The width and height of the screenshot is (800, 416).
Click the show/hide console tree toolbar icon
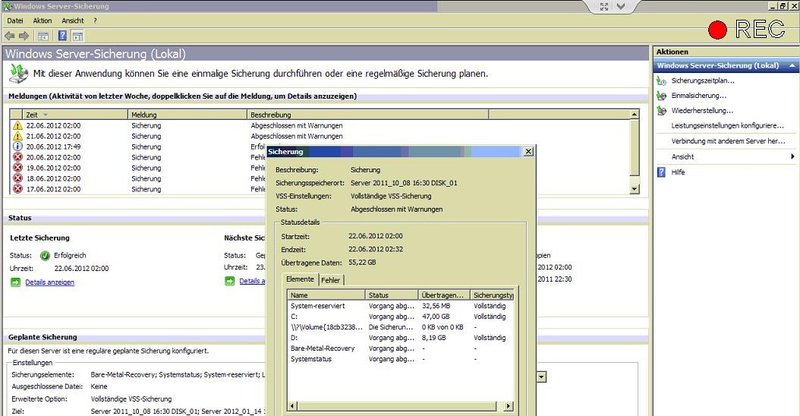43,36
